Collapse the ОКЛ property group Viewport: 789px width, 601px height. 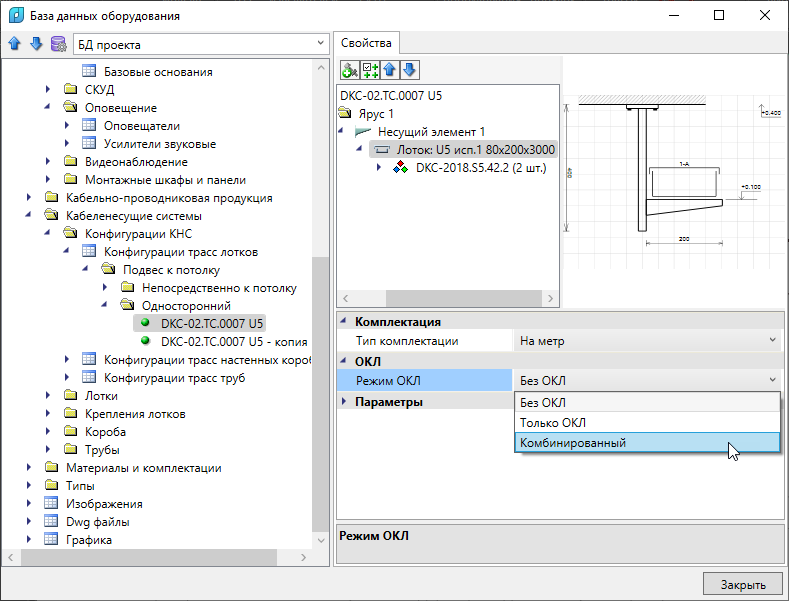coord(344,361)
